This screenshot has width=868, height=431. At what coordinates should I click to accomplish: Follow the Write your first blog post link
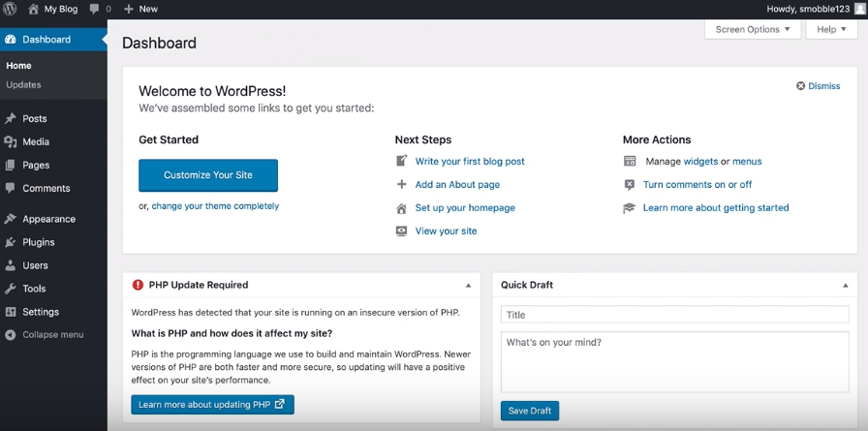coord(470,162)
